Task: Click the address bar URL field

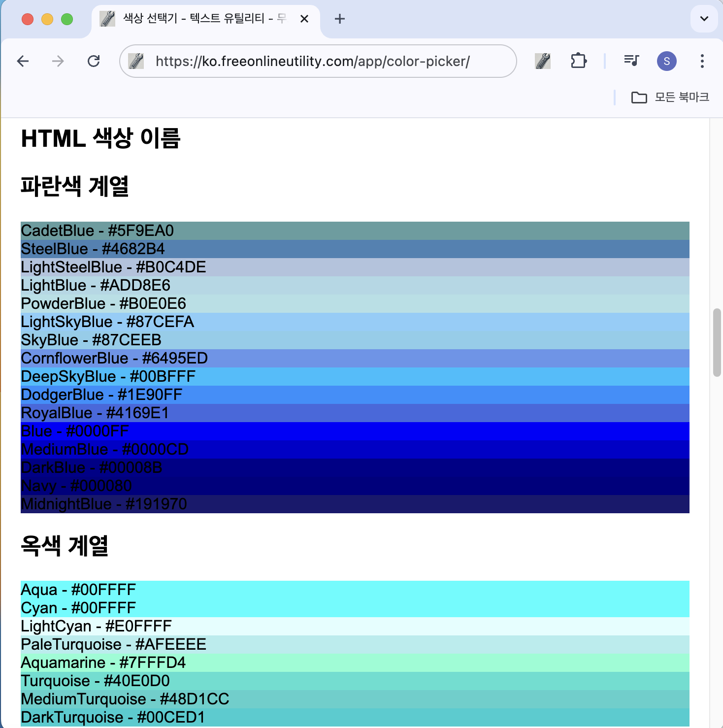Action: point(318,61)
